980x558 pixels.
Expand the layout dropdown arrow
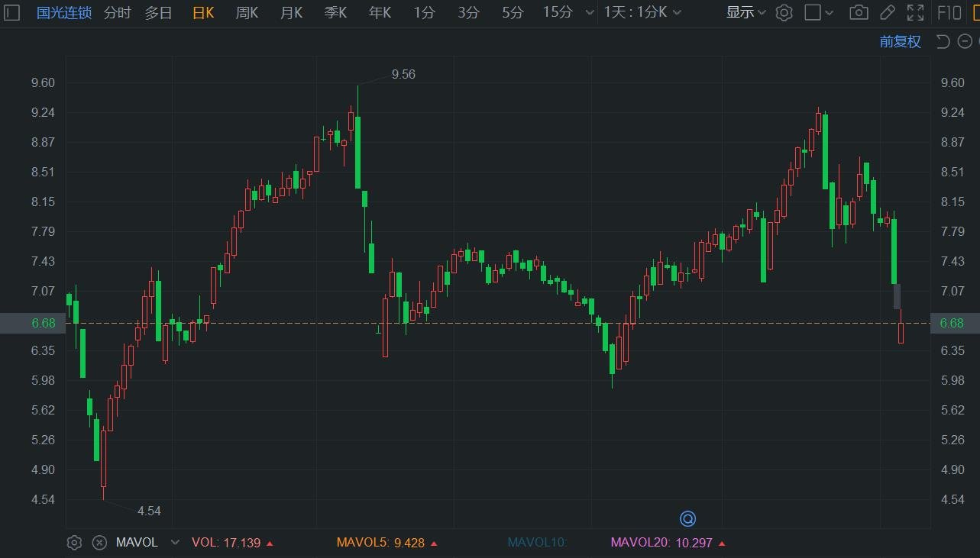[831, 13]
